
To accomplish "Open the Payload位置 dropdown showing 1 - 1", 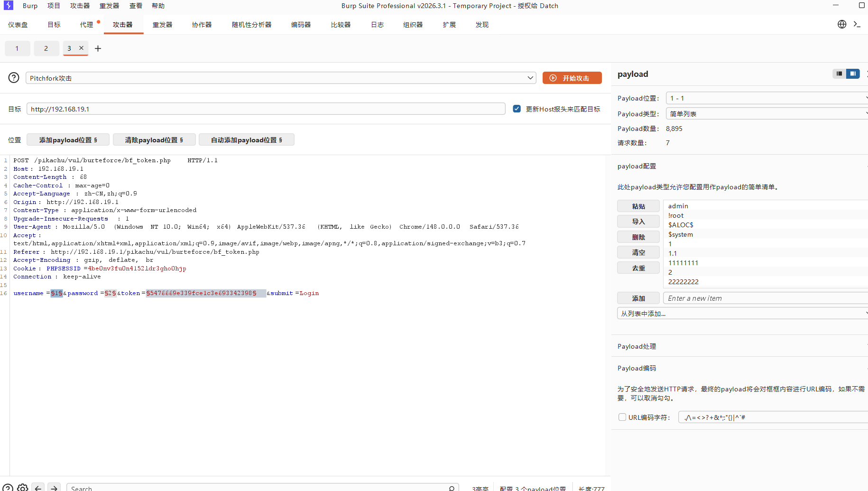I will [767, 98].
